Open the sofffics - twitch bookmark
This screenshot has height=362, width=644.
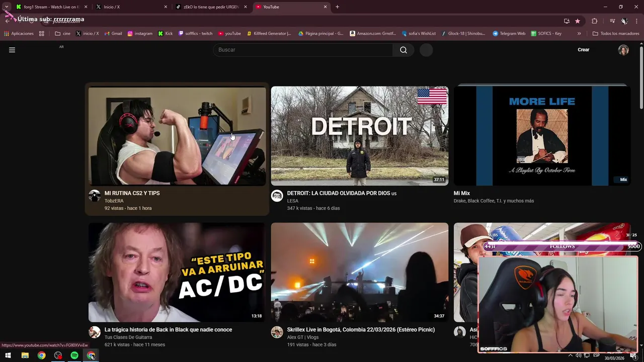click(196, 34)
